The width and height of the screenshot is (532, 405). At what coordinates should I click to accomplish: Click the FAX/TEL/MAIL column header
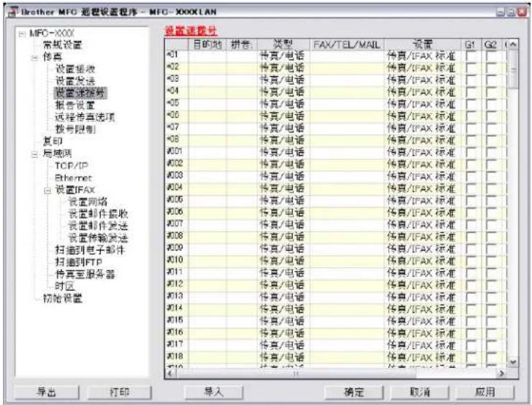click(346, 45)
